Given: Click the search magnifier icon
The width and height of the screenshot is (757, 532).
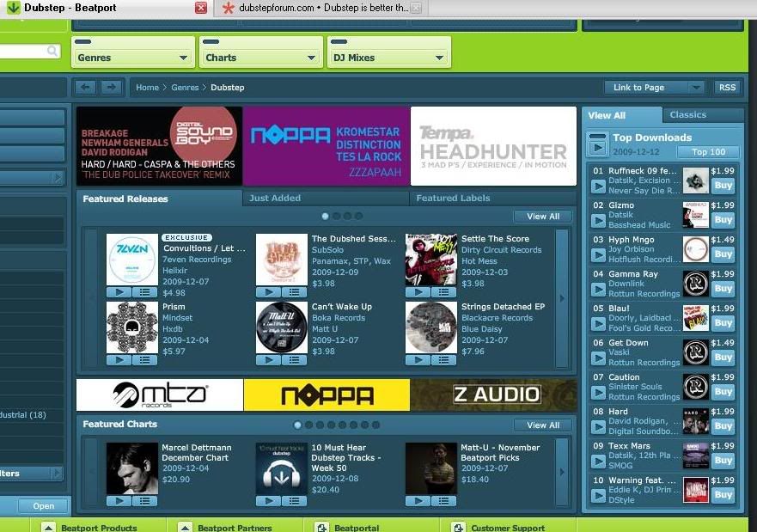Looking at the screenshot, I should 52,51.
